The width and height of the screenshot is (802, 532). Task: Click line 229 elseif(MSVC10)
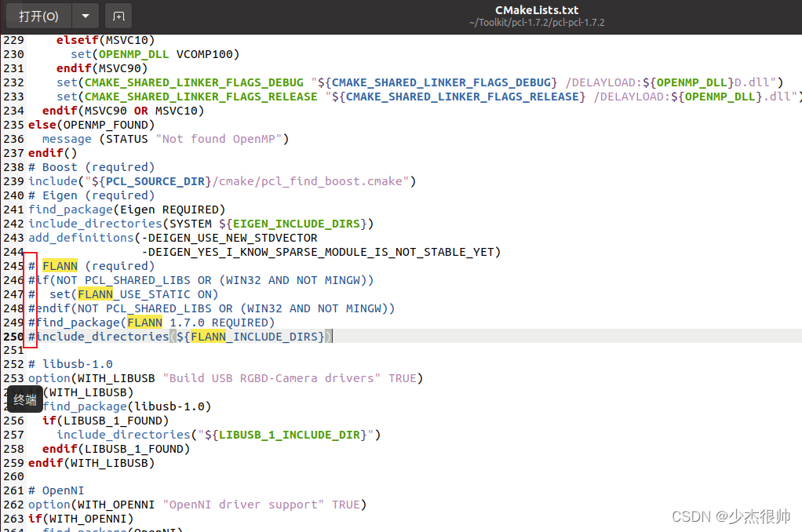[105, 40]
